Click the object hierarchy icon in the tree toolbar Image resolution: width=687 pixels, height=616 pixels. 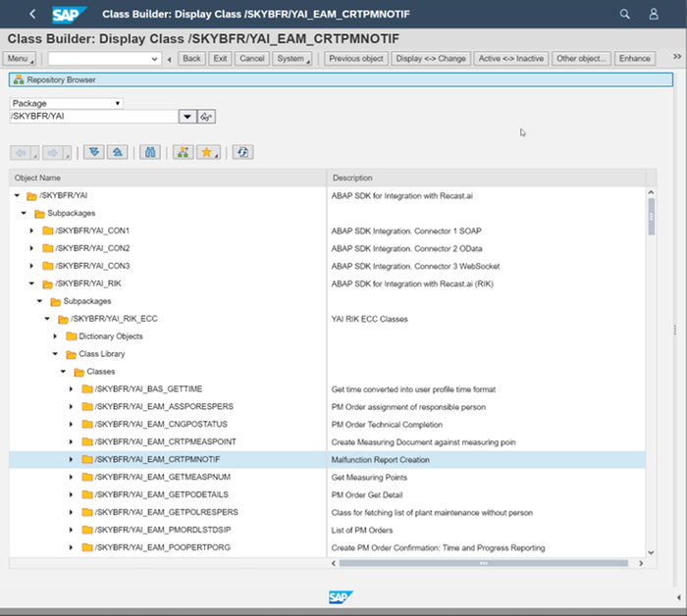click(x=184, y=152)
